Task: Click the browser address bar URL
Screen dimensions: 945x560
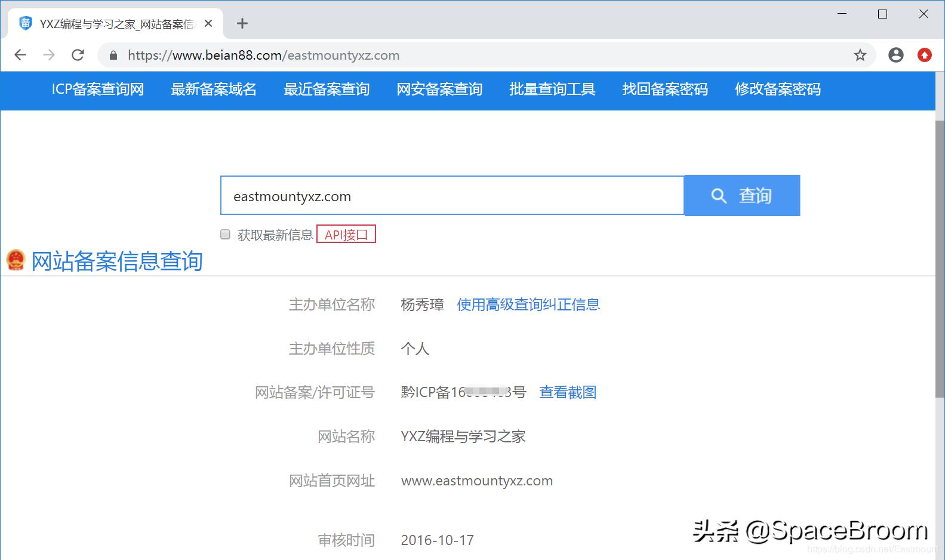Action: coord(263,56)
